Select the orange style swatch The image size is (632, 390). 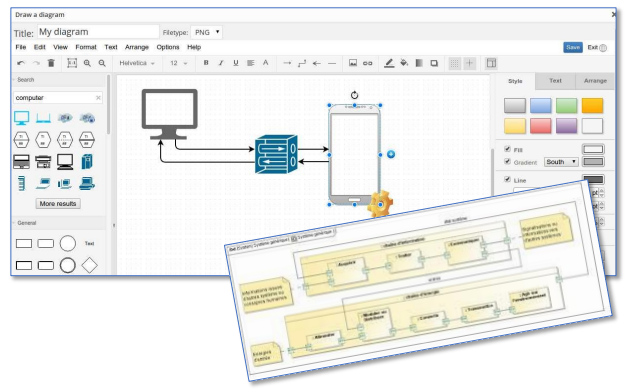click(x=592, y=106)
